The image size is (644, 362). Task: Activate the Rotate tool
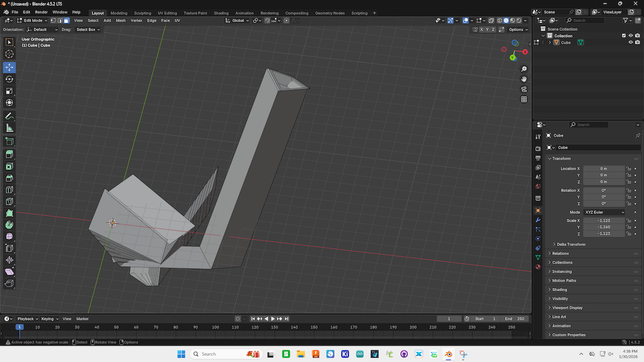(9, 79)
